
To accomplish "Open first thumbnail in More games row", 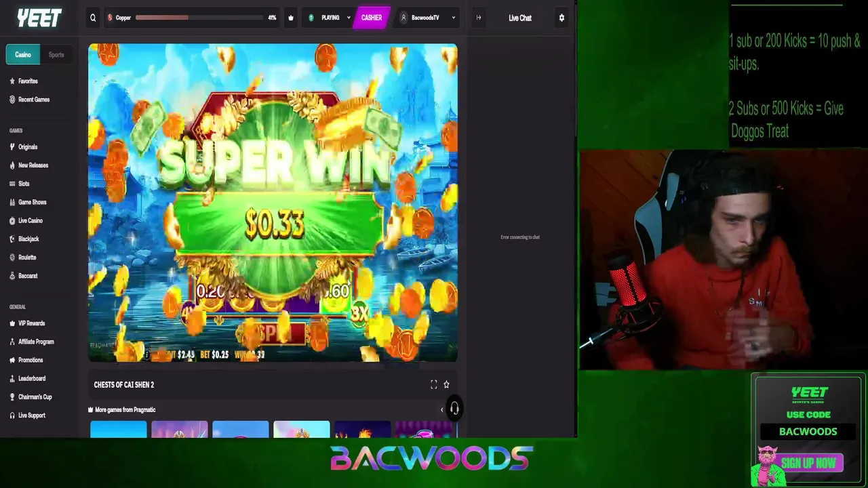I will pos(119,429).
